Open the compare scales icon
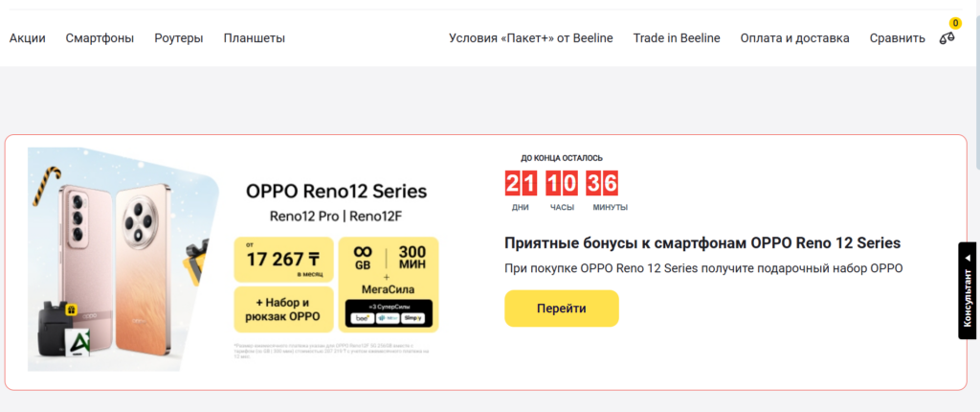The image size is (980, 412). pos(947,38)
